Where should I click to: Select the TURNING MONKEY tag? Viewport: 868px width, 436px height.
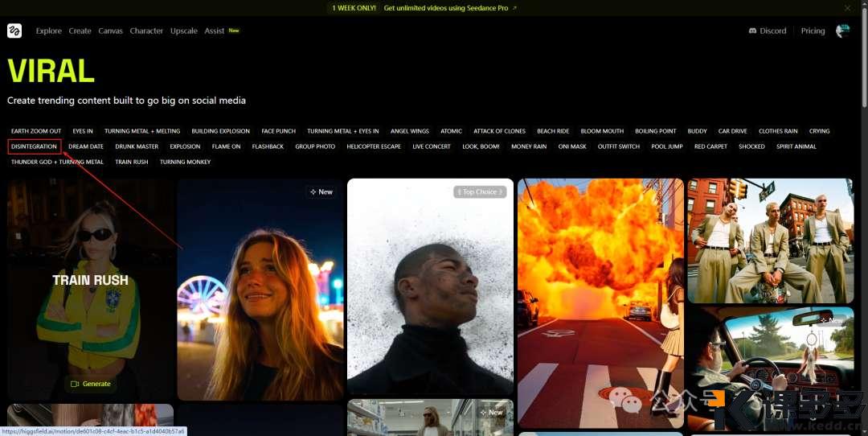tap(185, 162)
